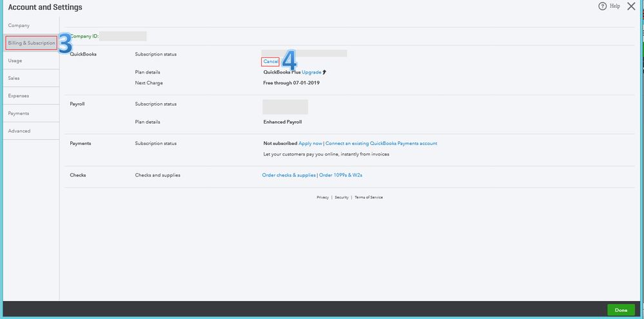The image size is (644, 319).
Task: Select the 'Not subscribed' status text
Action: (280, 144)
